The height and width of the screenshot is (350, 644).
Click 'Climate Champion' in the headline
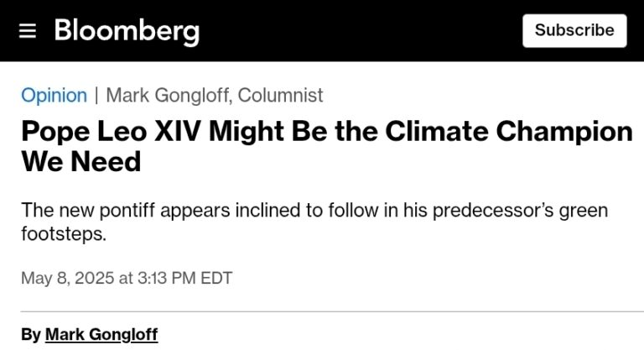click(509, 132)
